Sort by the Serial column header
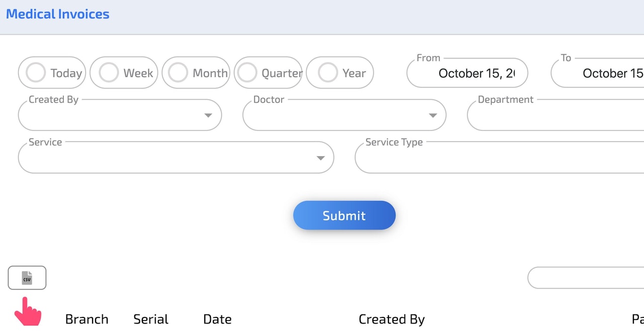This screenshot has height=332, width=644. click(150, 319)
